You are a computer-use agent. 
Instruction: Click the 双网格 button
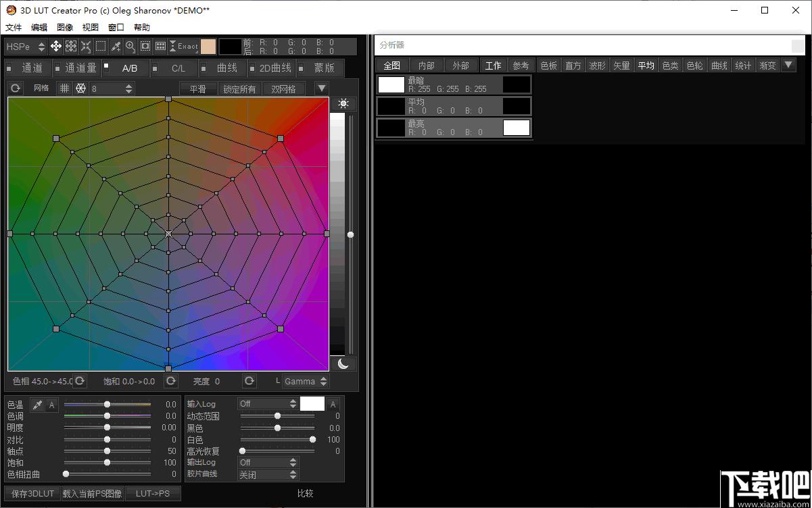(x=284, y=89)
